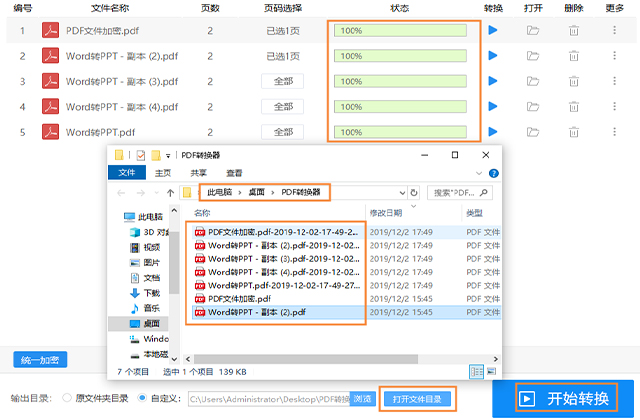Convert Word转PPT - 副本 (3).pdf with play icon
The width and height of the screenshot is (640, 420).
coord(493,81)
